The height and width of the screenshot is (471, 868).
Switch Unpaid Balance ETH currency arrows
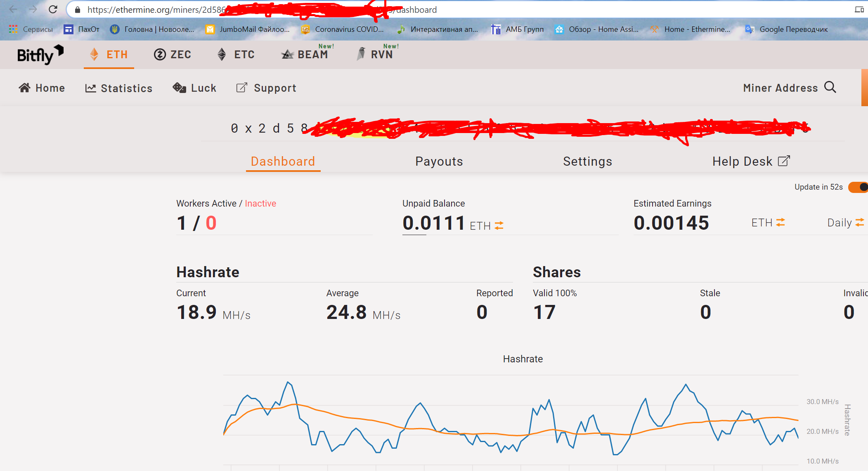499,226
